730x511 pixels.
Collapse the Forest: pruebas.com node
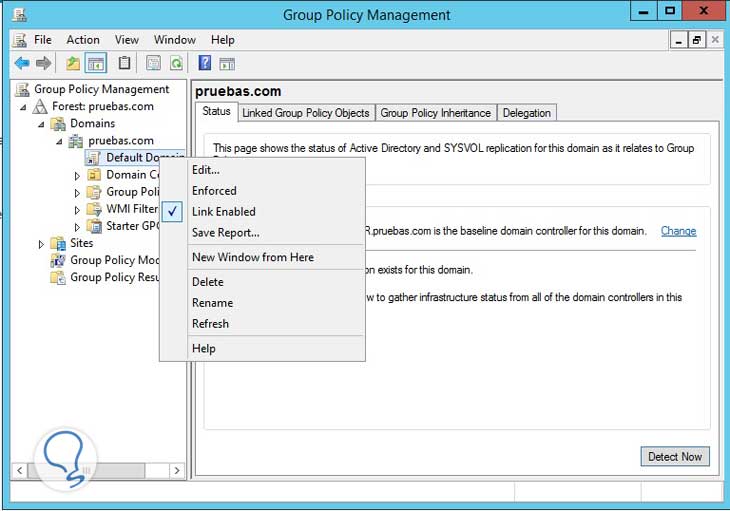pos(23,108)
